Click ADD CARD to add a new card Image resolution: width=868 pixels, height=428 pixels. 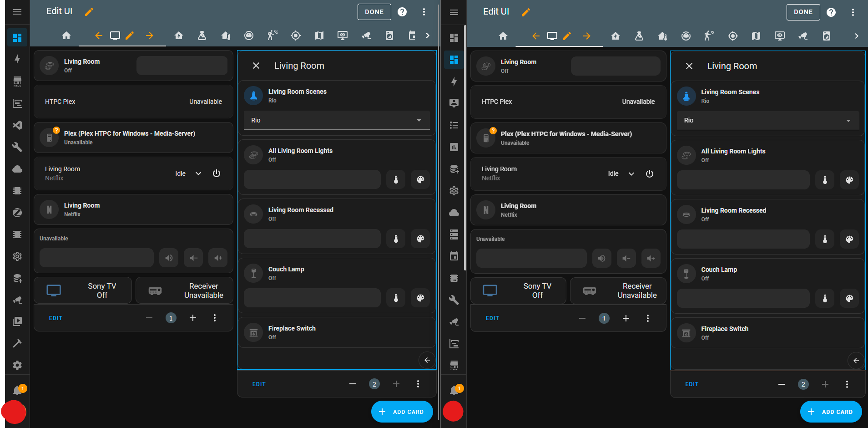402,412
